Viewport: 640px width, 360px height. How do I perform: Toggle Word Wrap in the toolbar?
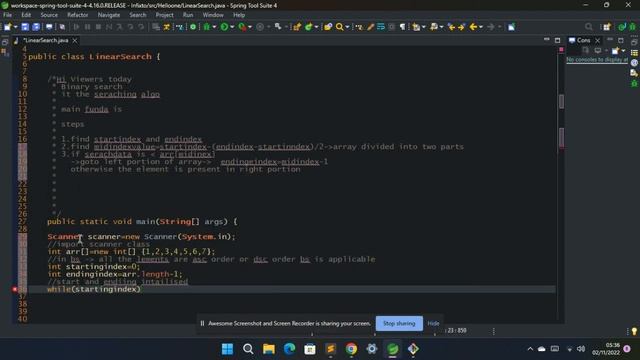point(381,27)
